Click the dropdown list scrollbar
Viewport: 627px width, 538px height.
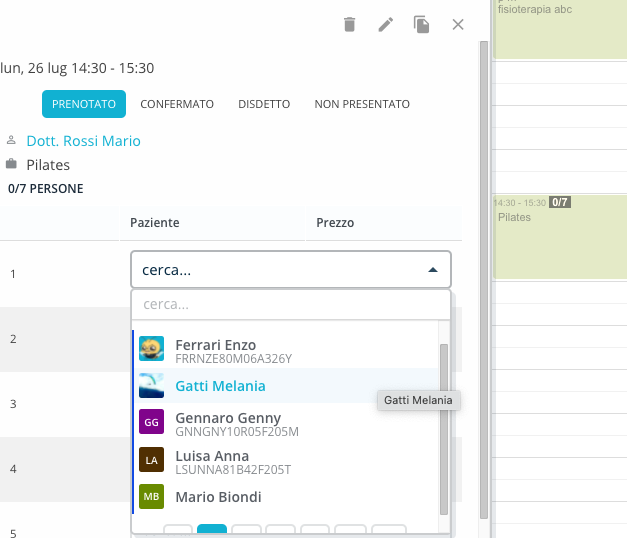click(x=444, y=429)
